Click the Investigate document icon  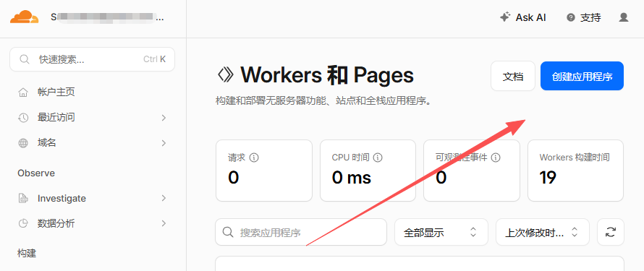[x=23, y=199]
